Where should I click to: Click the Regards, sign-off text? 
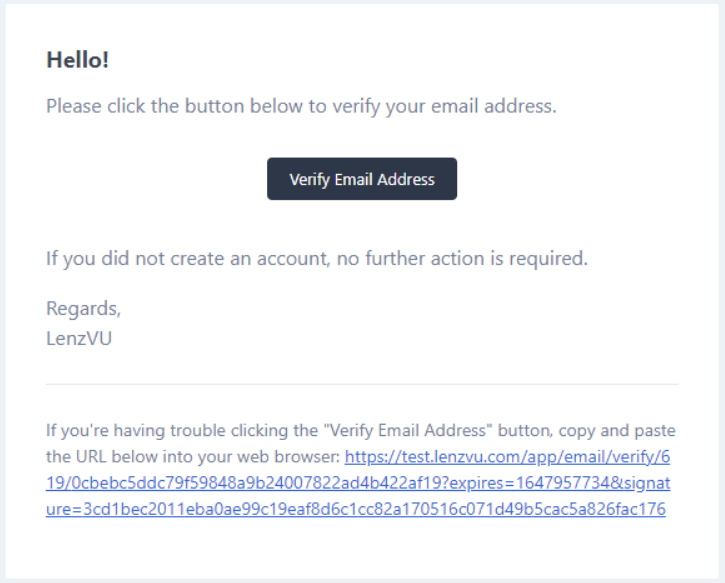click(x=83, y=308)
